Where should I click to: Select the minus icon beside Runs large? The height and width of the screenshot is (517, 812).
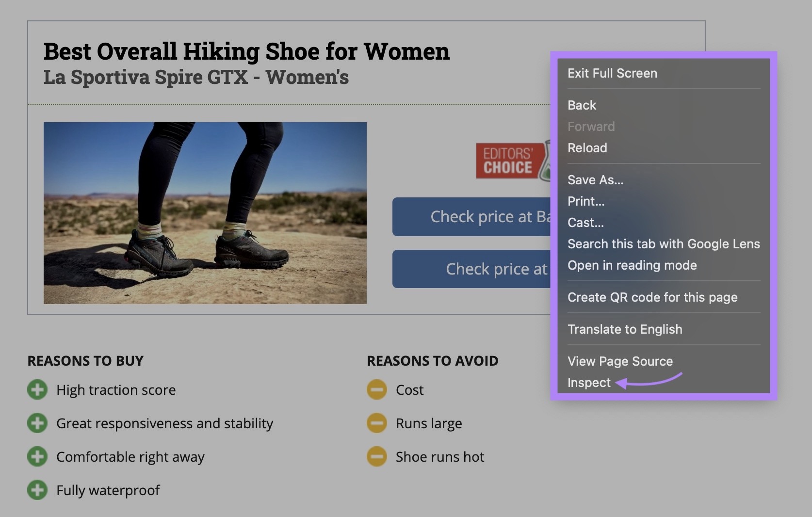coord(377,423)
